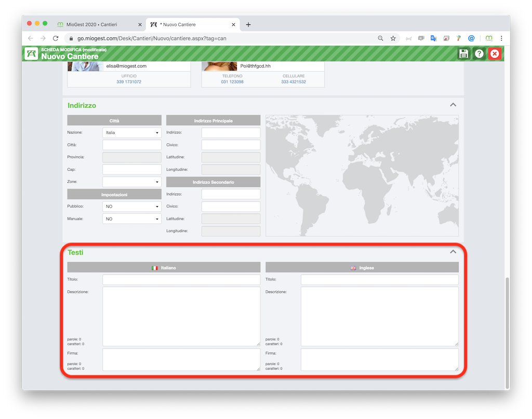Click the Cap input field

pos(131,169)
